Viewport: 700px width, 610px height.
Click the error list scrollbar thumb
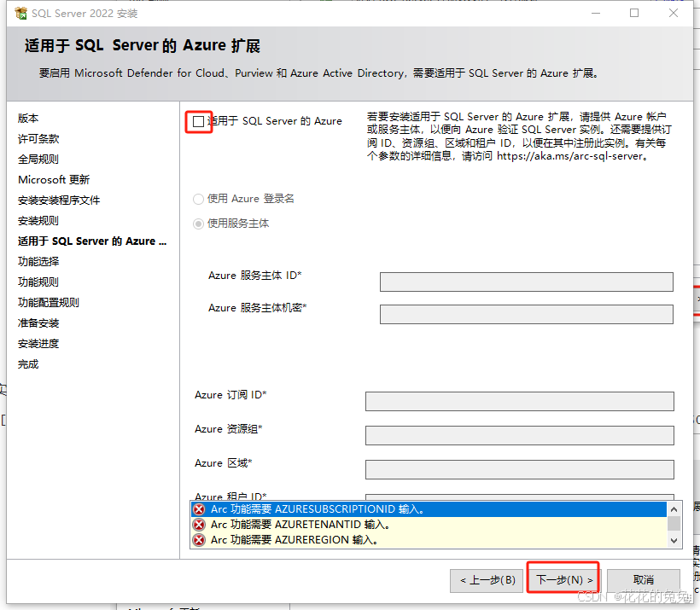[674, 523]
